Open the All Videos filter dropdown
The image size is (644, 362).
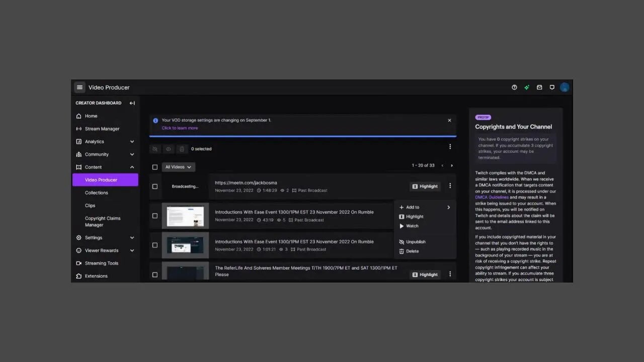[179, 167]
